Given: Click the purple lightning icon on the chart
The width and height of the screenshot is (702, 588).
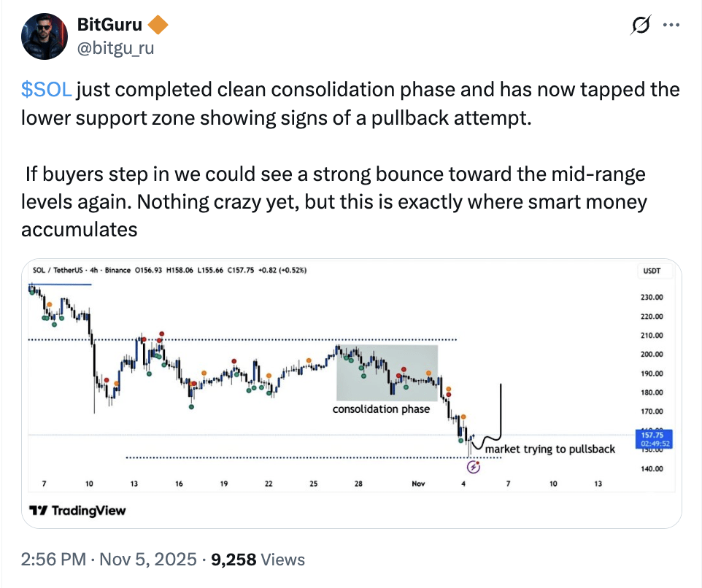Looking at the screenshot, I should pyautogui.click(x=473, y=465).
